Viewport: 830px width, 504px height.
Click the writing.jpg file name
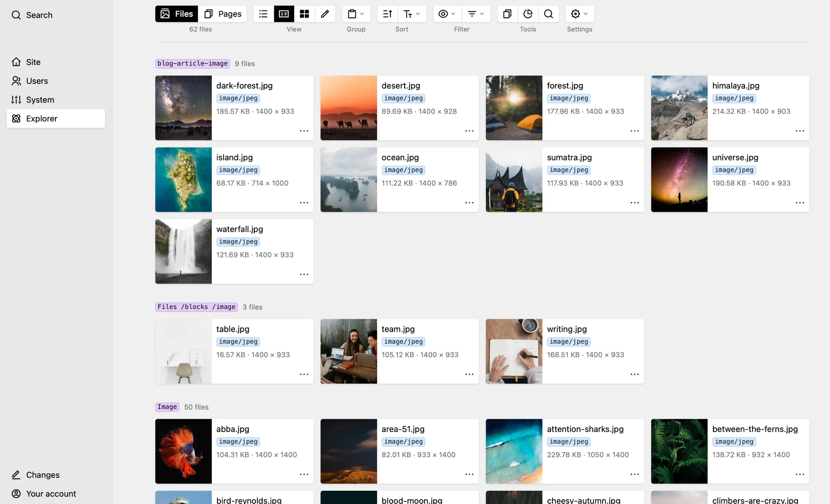(x=567, y=329)
